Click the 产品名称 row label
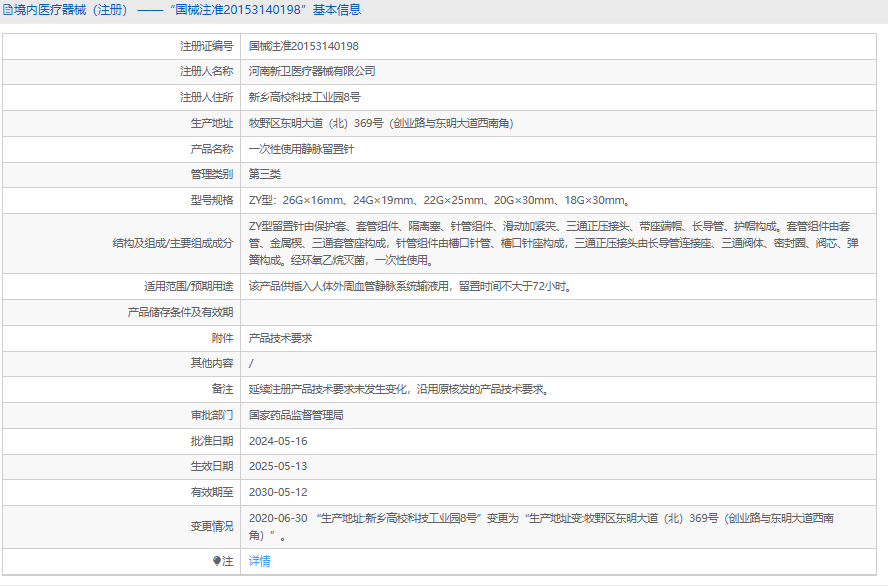 pos(212,149)
